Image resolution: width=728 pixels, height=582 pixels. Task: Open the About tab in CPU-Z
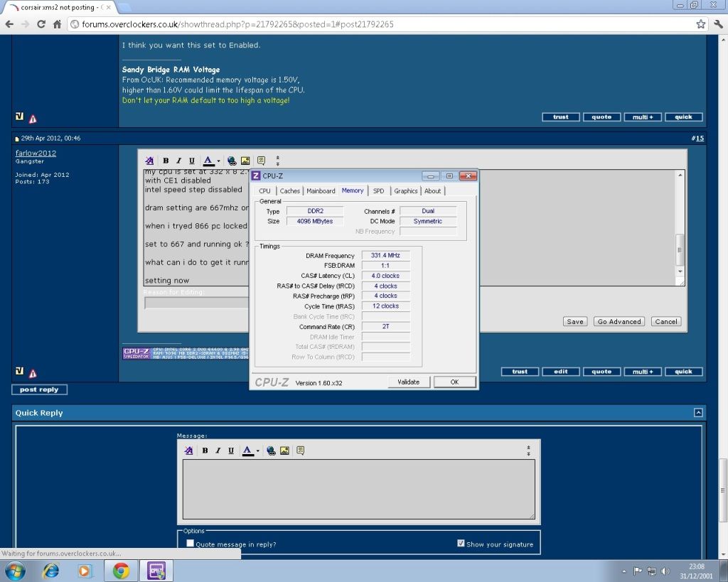coord(433,190)
